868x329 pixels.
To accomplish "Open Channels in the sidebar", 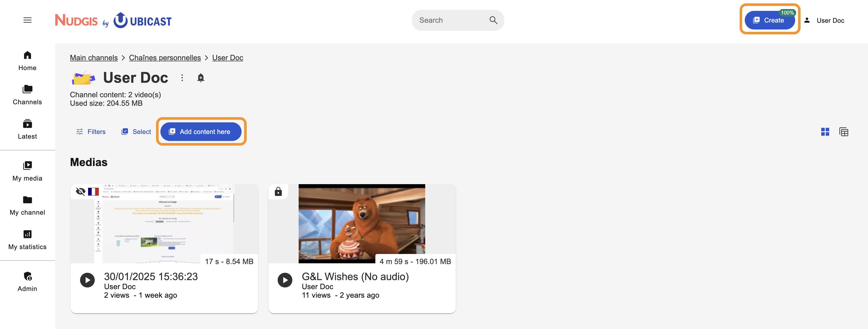I will [27, 95].
